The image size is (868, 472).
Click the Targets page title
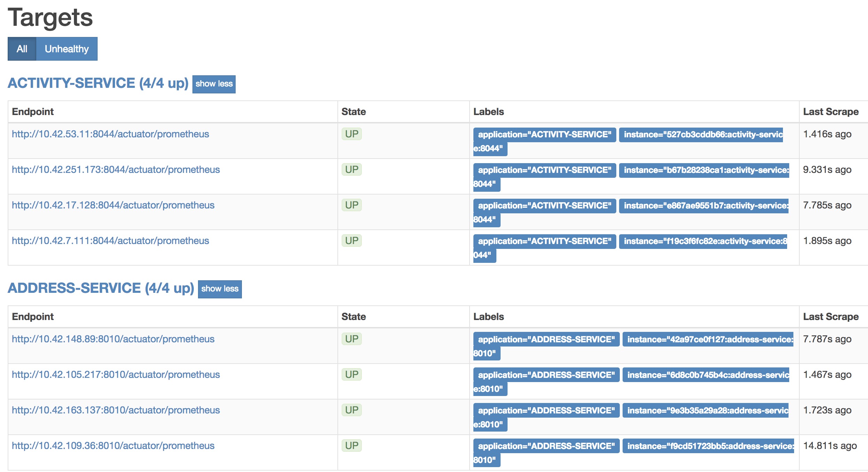(50, 17)
